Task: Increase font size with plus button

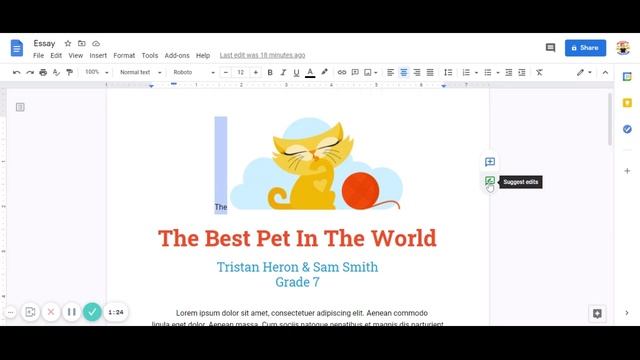Action: tap(256, 72)
